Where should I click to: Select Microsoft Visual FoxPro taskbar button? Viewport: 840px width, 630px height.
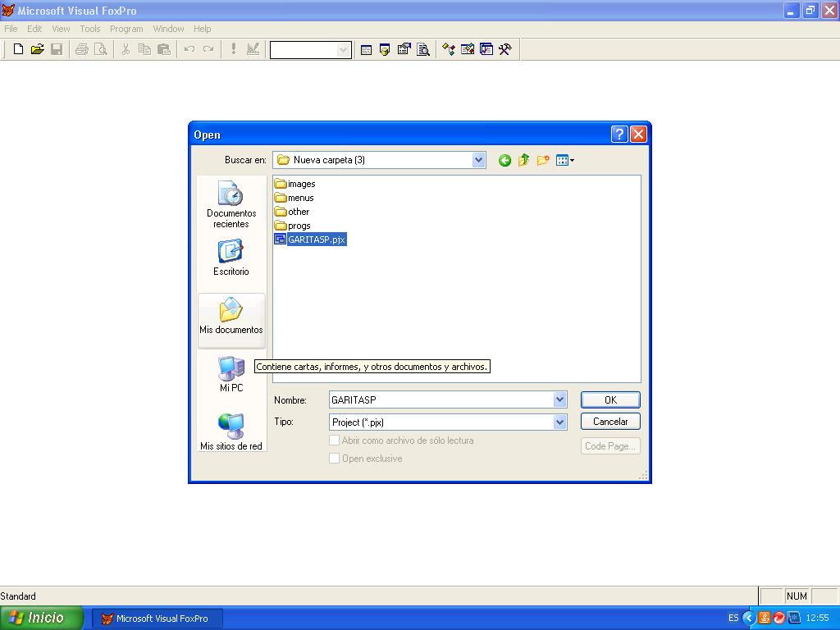pos(157,619)
